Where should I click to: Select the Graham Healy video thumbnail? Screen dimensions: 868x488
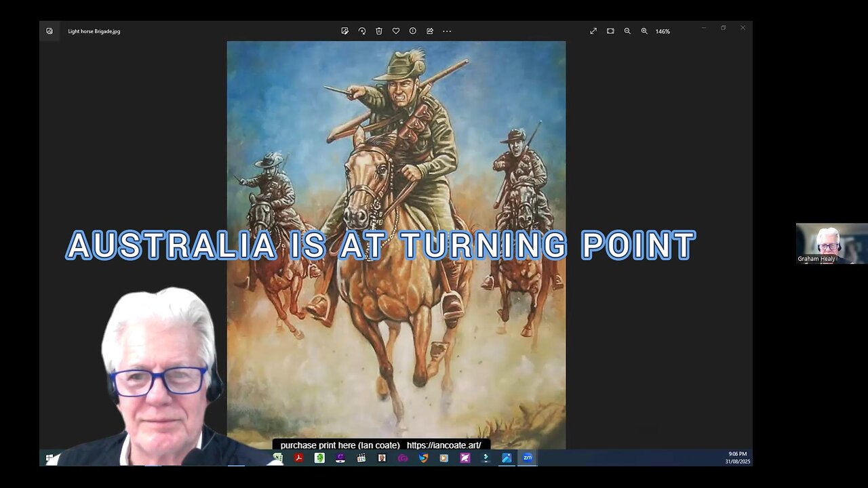click(831, 243)
